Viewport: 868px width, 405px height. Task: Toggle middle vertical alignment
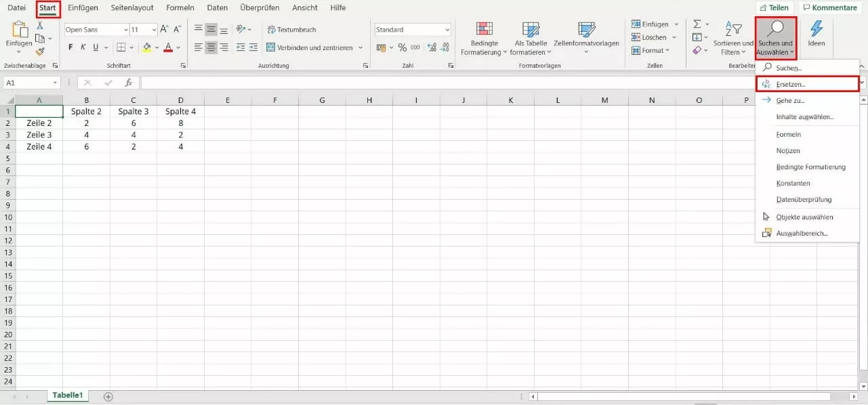[x=211, y=29]
